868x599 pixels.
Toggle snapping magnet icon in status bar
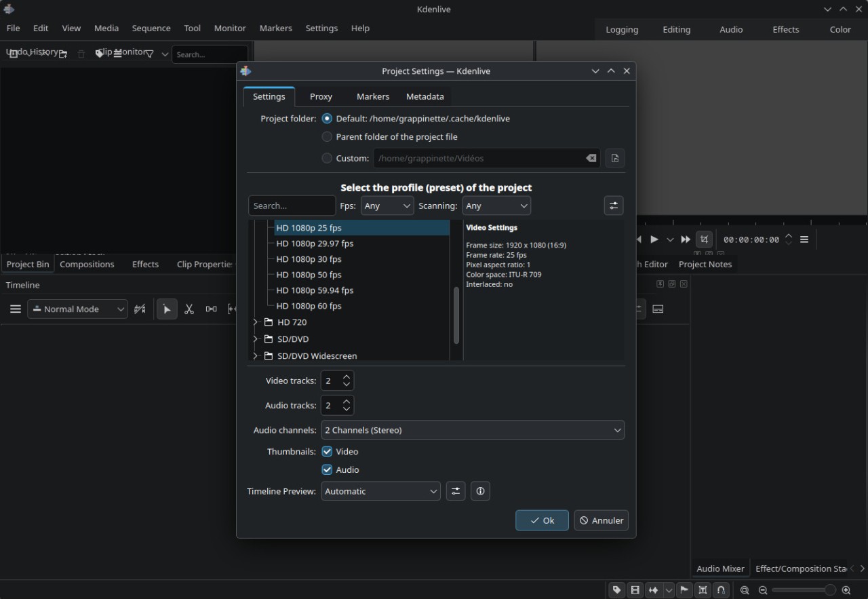721,590
